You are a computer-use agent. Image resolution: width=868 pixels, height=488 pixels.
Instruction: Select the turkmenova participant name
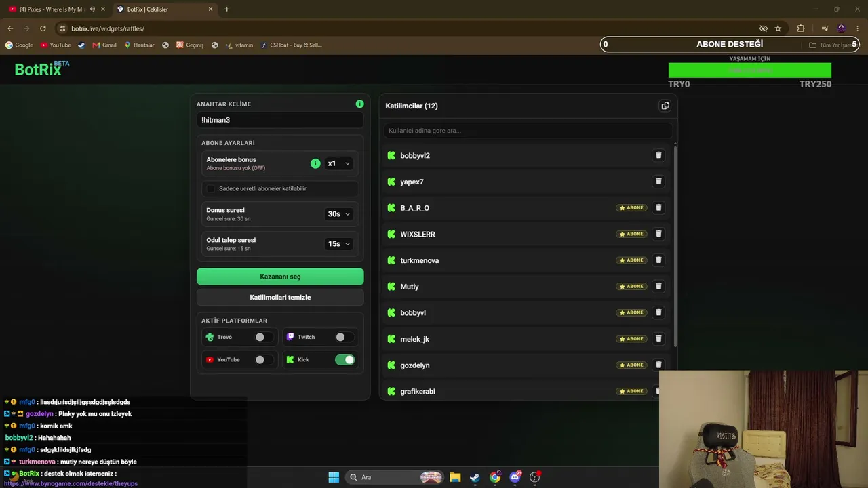coord(419,260)
